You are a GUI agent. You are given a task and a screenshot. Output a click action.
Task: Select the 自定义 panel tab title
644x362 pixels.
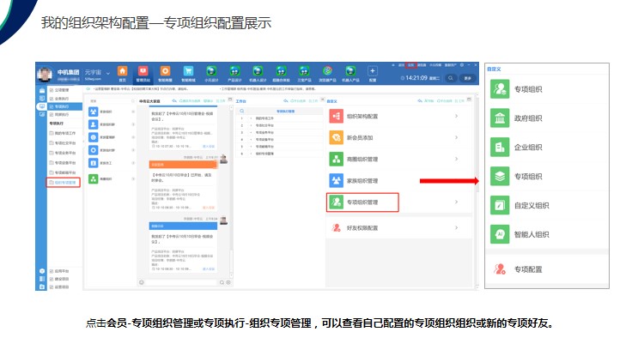(x=332, y=101)
